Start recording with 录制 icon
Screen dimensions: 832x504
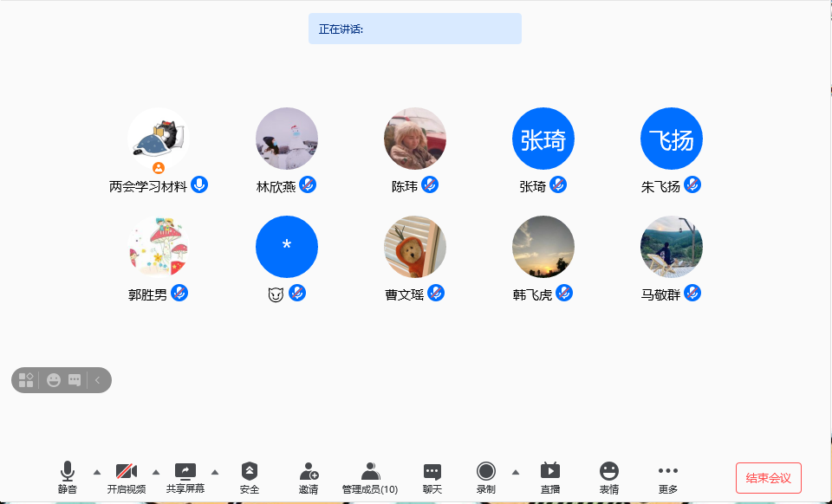point(485,470)
